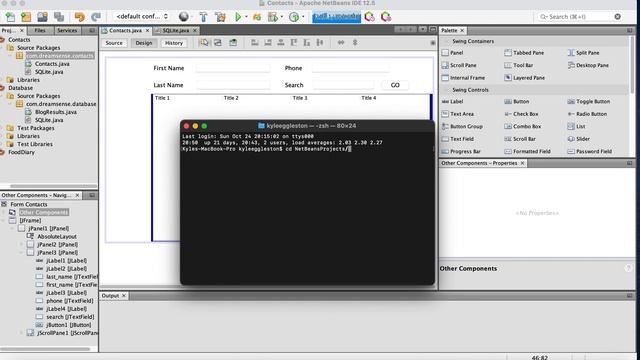Click Center Horizontally alignment icon

[281, 42]
